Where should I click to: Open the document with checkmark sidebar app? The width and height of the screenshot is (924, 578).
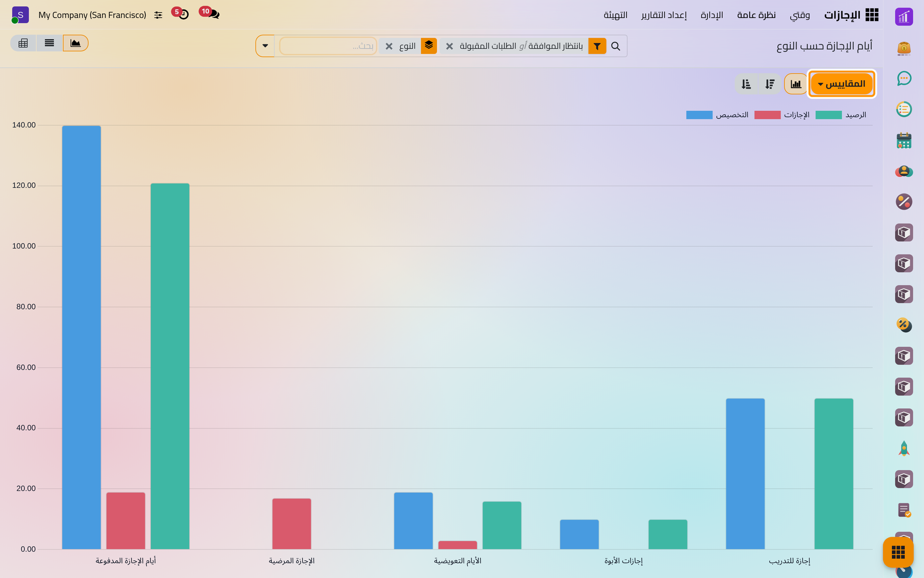coord(904,510)
